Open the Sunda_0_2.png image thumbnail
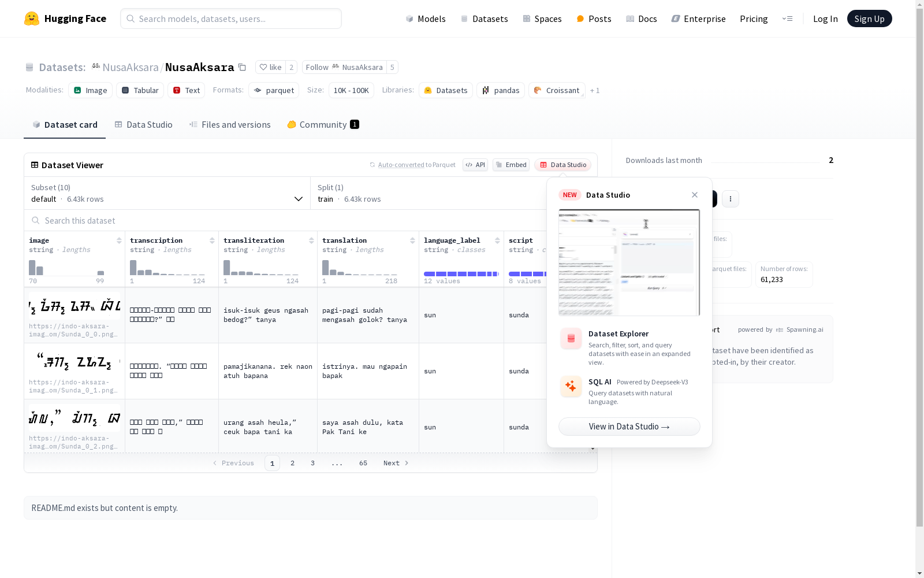 [x=74, y=418]
